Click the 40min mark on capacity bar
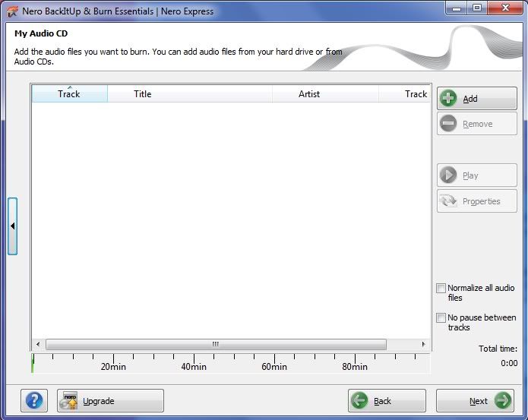The height and width of the screenshot is (420, 528). [194, 367]
